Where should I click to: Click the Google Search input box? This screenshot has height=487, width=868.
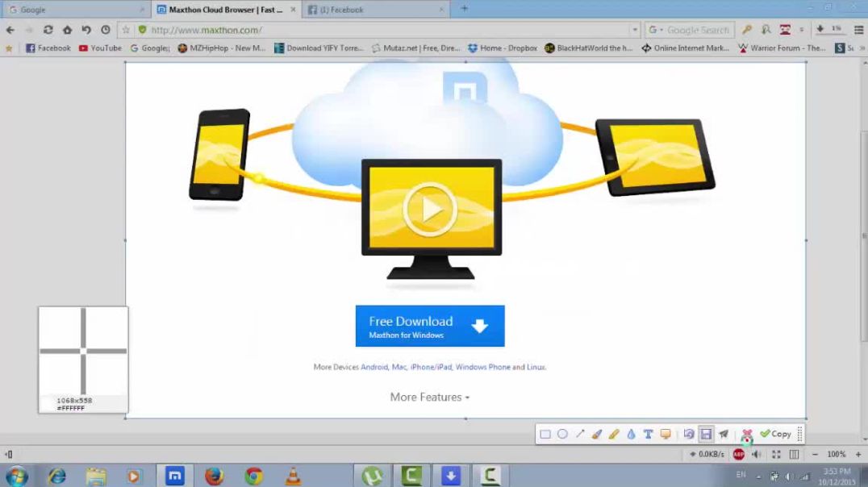699,30
